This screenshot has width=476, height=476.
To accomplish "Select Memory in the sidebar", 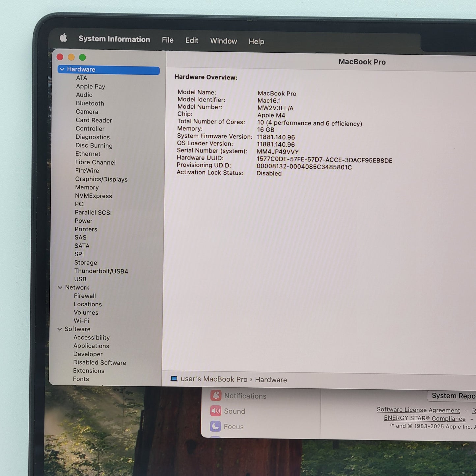I will 87,187.
